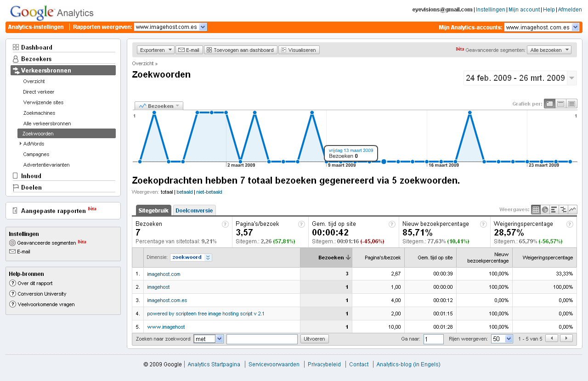Click the Uitvoeren button
Image resolution: width=588 pixels, height=381 pixels.
point(315,339)
